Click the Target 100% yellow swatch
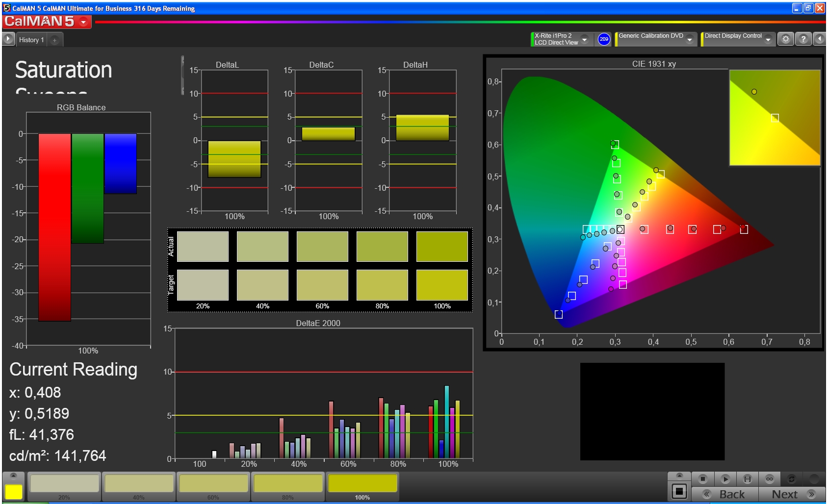Screen dimensions: 828x504 [x=442, y=285]
